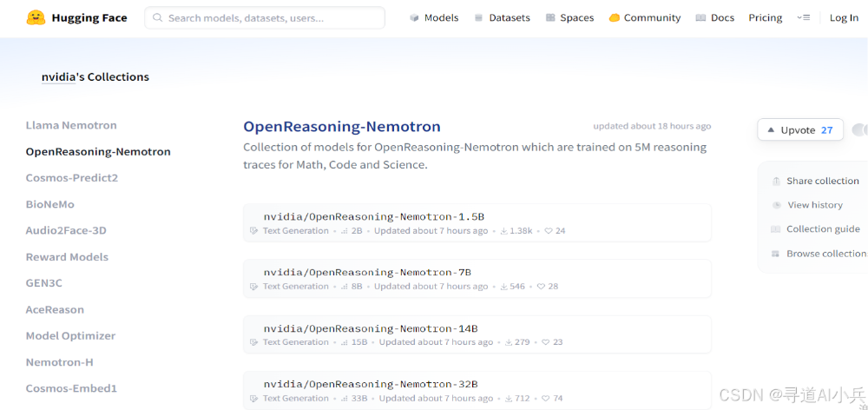The height and width of the screenshot is (410, 868).
Task: Open the Community menu
Action: tap(645, 17)
